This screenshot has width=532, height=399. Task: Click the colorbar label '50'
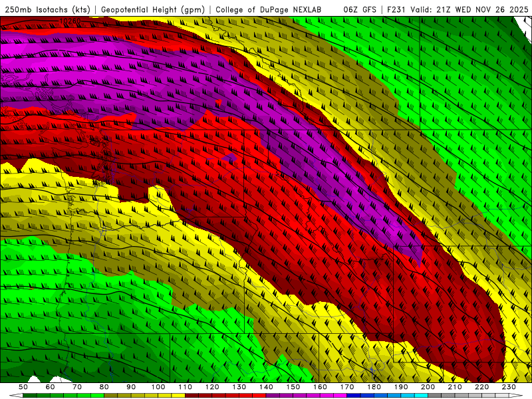pos(23,387)
